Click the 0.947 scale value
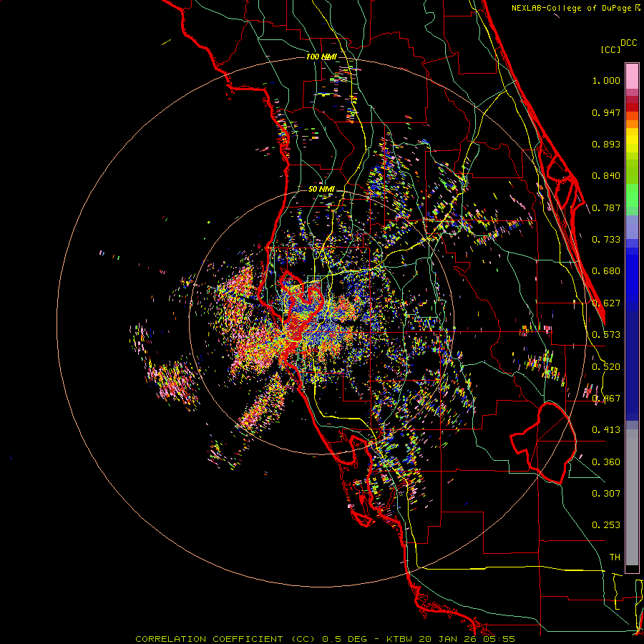Screen dimensions: 644x644 pos(606,112)
